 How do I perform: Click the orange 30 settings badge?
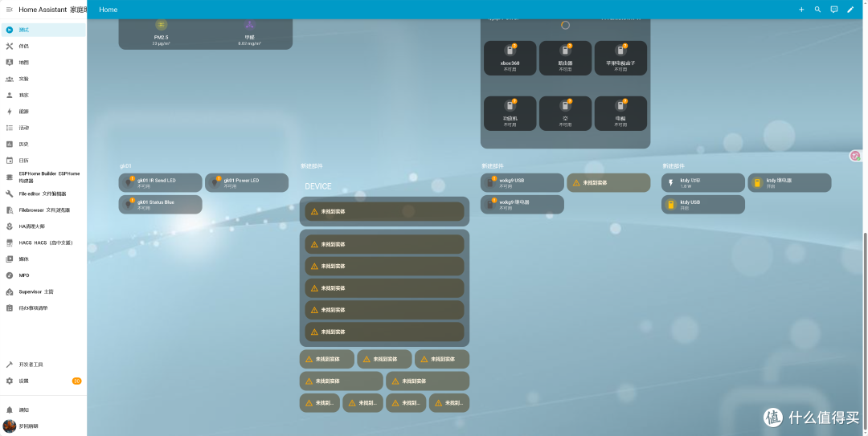pyautogui.click(x=76, y=381)
